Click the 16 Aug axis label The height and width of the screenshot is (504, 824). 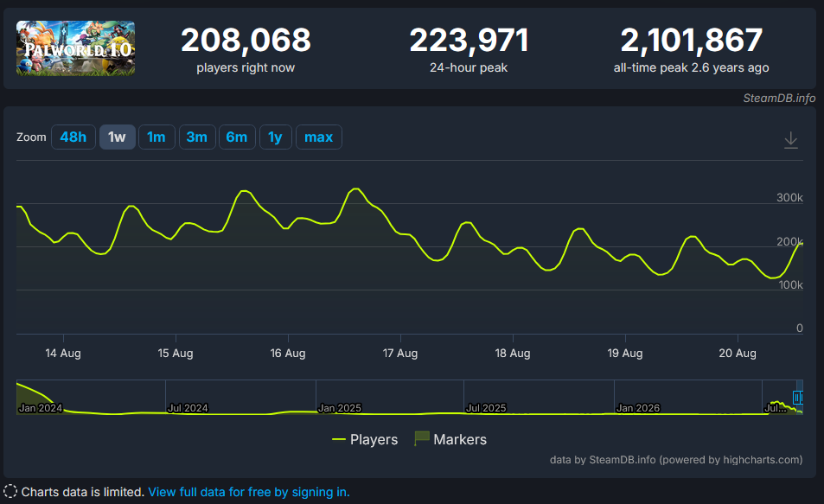click(288, 354)
